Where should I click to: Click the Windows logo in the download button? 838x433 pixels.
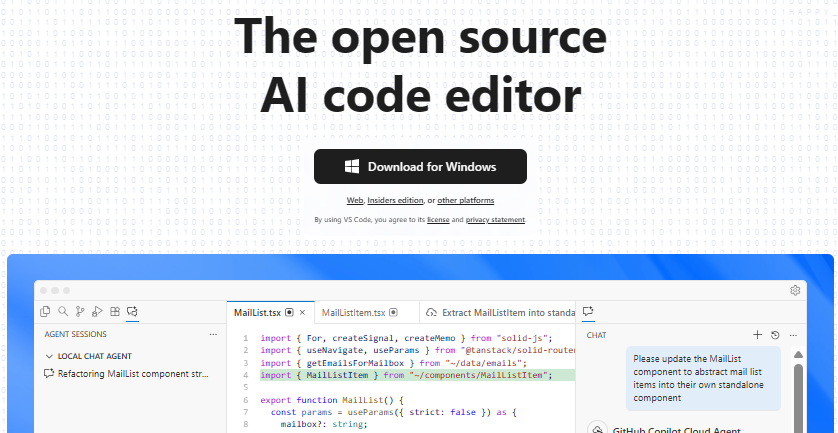point(352,167)
